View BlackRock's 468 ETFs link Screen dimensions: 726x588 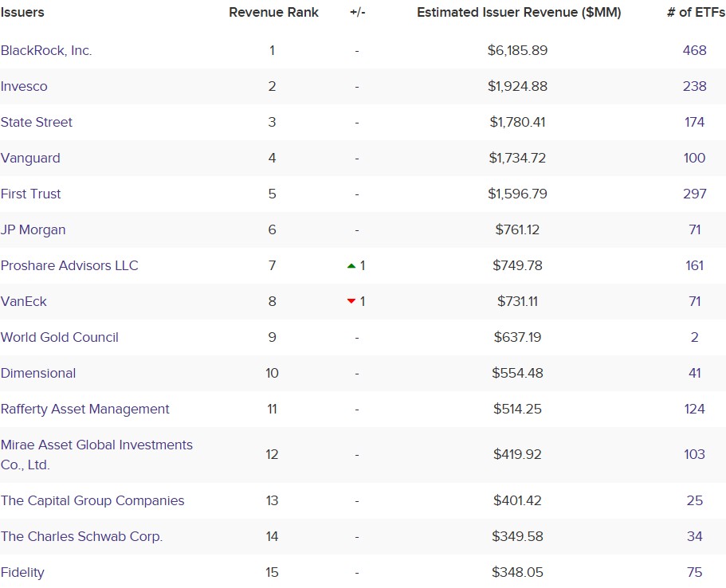694,49
